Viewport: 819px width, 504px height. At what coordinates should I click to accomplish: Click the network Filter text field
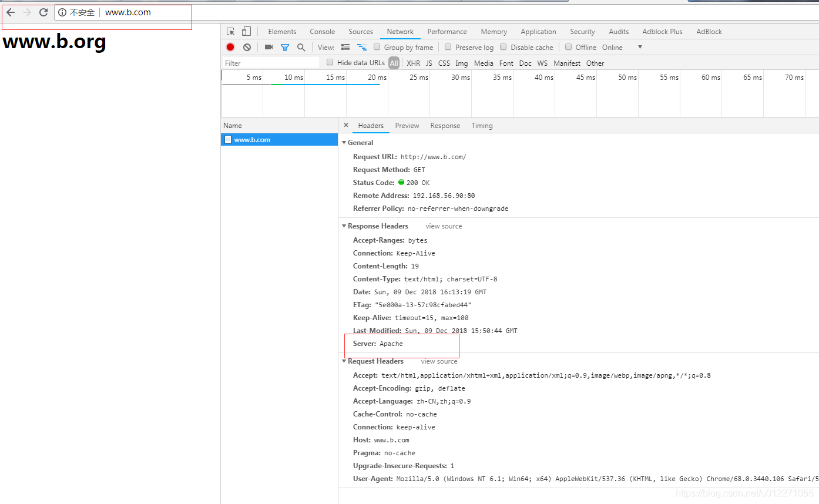(271, 63)
